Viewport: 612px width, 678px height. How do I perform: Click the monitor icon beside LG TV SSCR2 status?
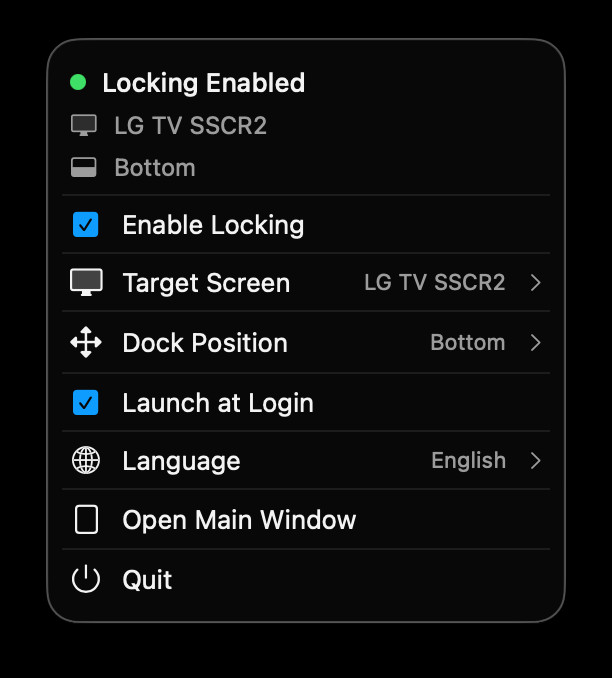click(x=84, y=125)
